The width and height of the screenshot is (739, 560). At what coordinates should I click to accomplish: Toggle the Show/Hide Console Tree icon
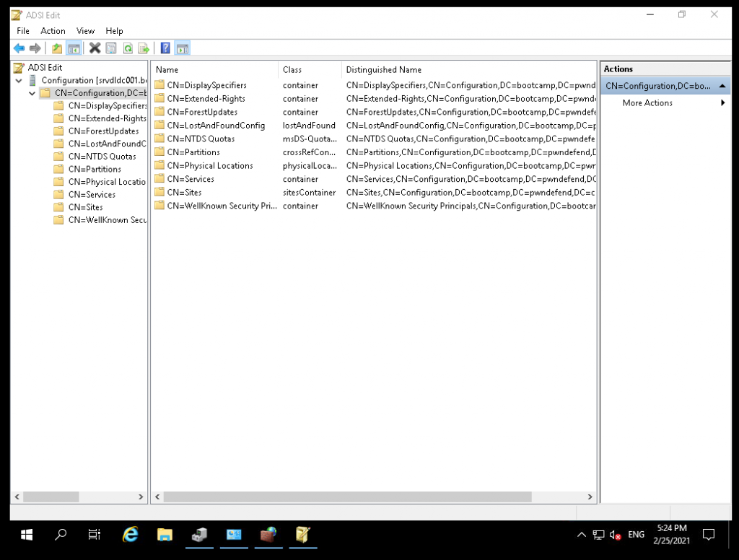(x=74, y=48)
